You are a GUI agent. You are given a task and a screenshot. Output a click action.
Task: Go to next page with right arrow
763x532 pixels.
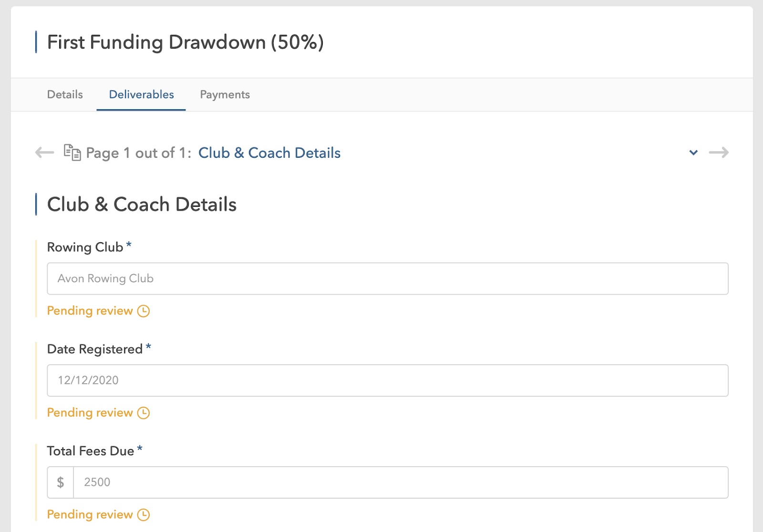click(x=718, y=153)
